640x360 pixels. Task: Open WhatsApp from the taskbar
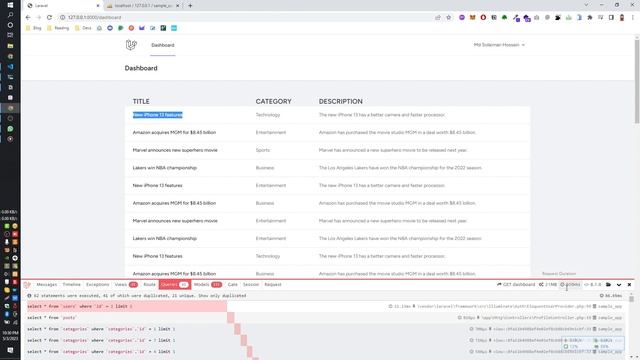click(x=10, y=129)
